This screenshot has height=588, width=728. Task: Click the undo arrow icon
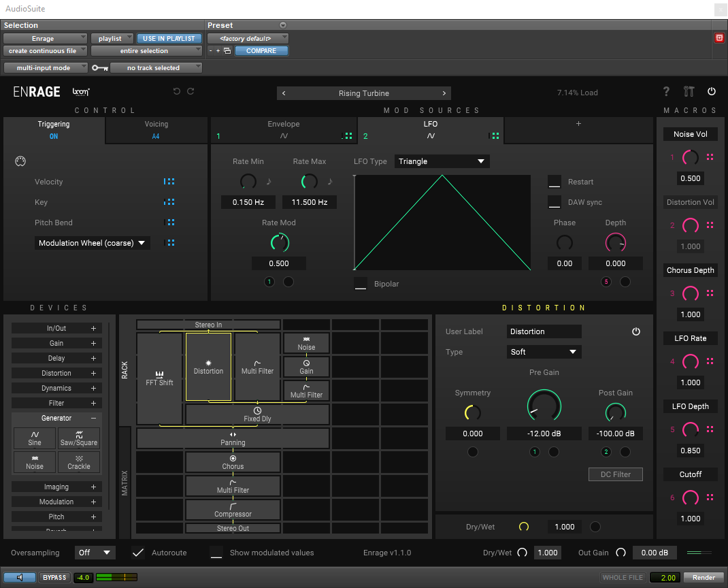click(177, 92)
